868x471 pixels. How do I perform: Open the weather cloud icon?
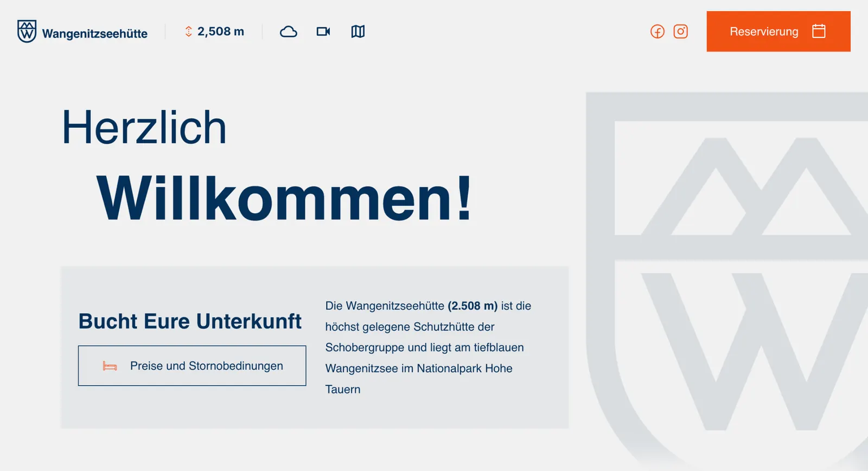tap(289, 31)
